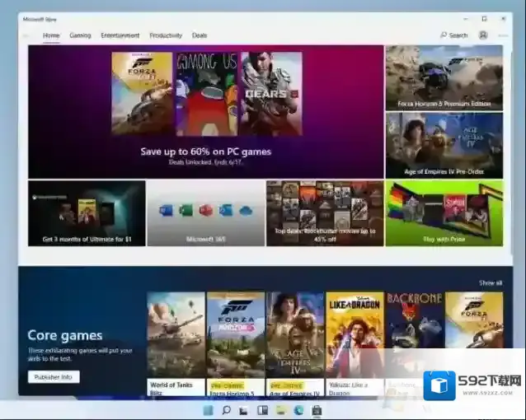Select Forza Horizon 5 Premium Edition tile
Image resolution: width=526 pixels, height=420 pixels.
tap(444, 77)
